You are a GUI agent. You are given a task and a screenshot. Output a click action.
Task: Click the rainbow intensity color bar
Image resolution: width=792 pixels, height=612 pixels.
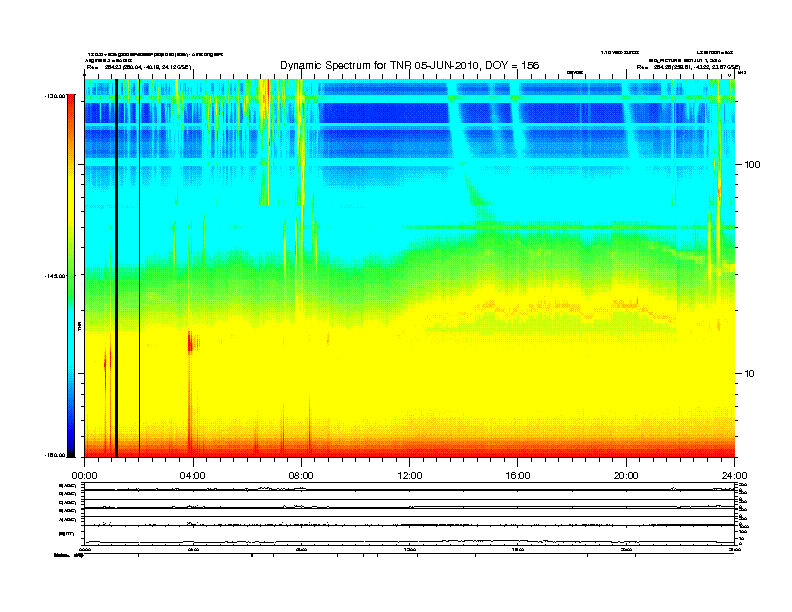(x=71, y=275)
